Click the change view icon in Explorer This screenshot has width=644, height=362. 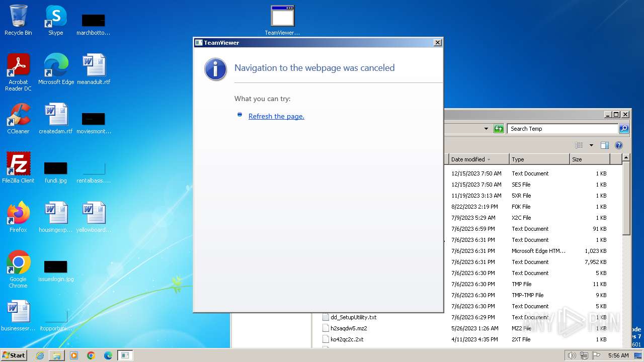point(579,145)
